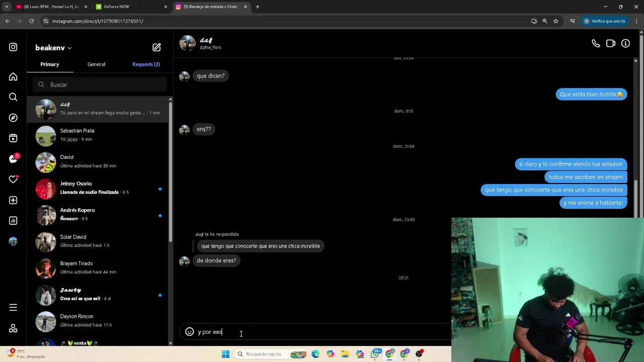Open the weather widget showing 21°C

[25, 354]
